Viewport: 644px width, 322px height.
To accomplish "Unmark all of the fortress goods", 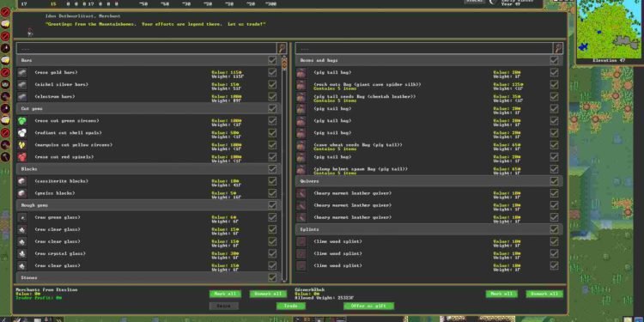I will [544, 294].
